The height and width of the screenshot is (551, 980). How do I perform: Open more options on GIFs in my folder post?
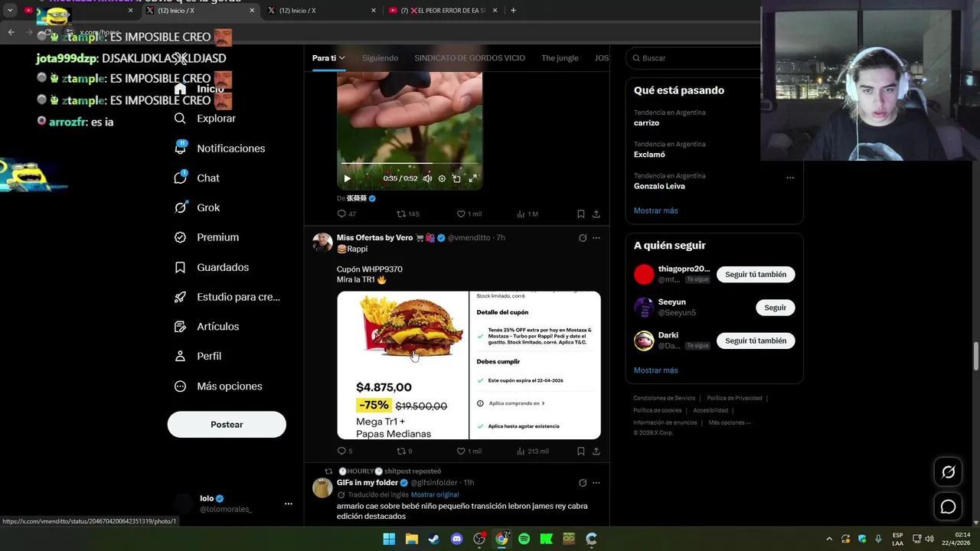point(596,483)
